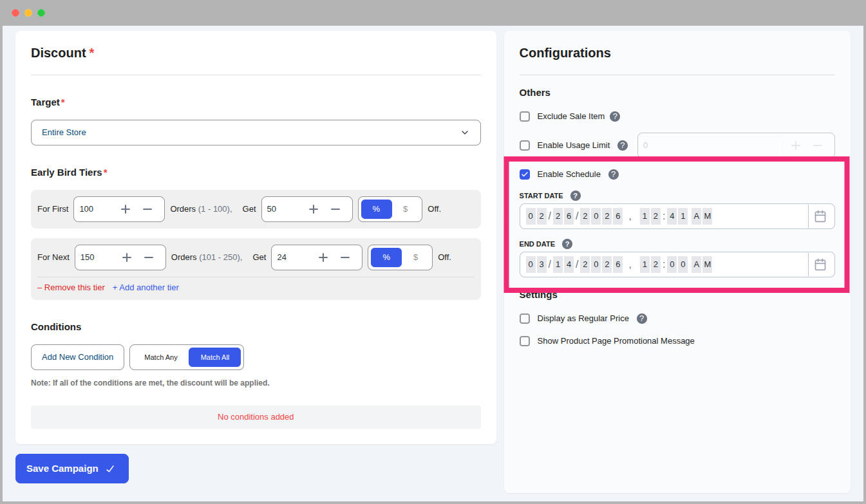Check Show Product Page Promotional Message
Screen dimensions: 866x504
(525, 341)
